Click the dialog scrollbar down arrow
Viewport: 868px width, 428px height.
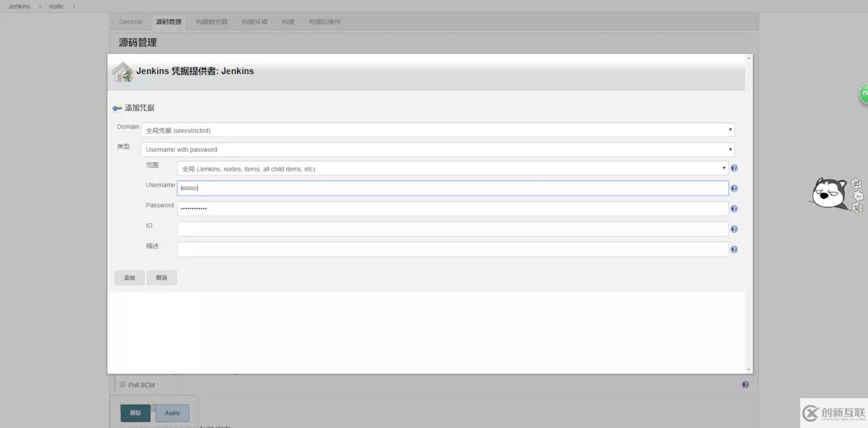tap(749, 370)
